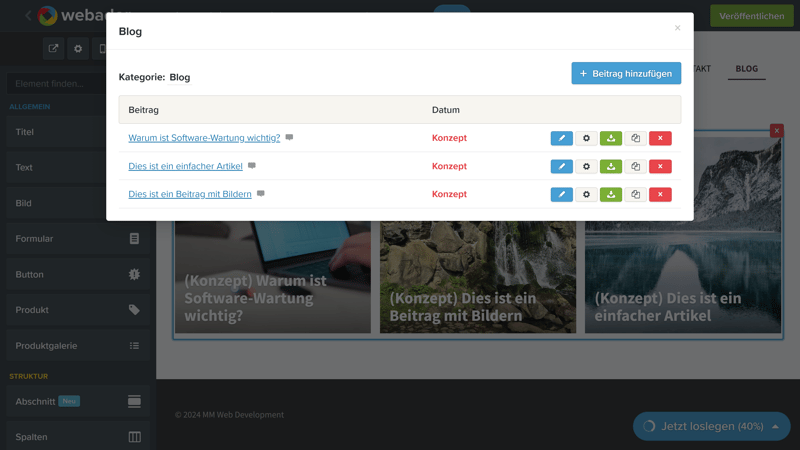Select the 'Button' element in sidebar
Viewport: 800px width, 450px height.
pyautogui.click(x=78, y=274)
